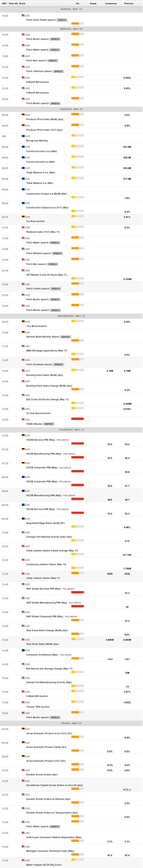The height and width of the screenshot is (868, 143).
Task: Open Michigan Consumer Sentiment Index (May)
Action: [50, 851]
